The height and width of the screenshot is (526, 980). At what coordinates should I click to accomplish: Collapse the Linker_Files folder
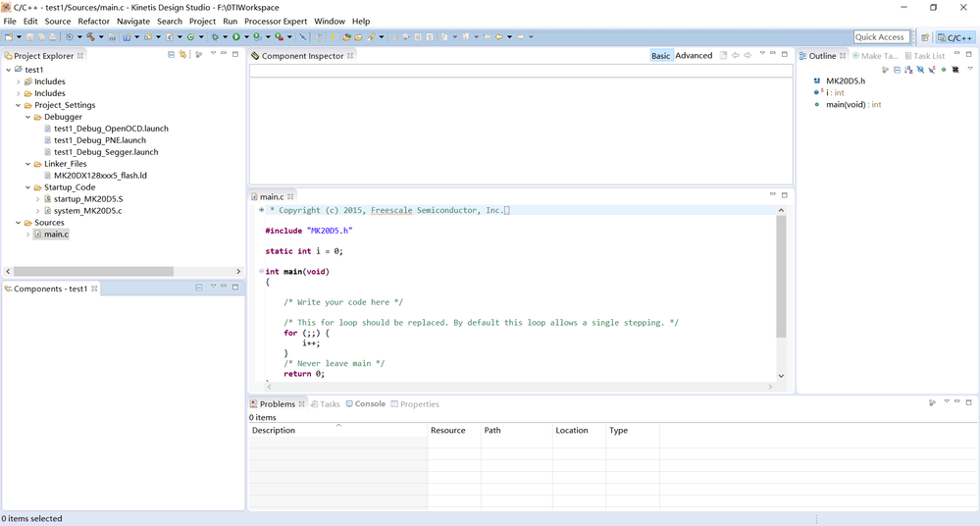tap(28, 164)
